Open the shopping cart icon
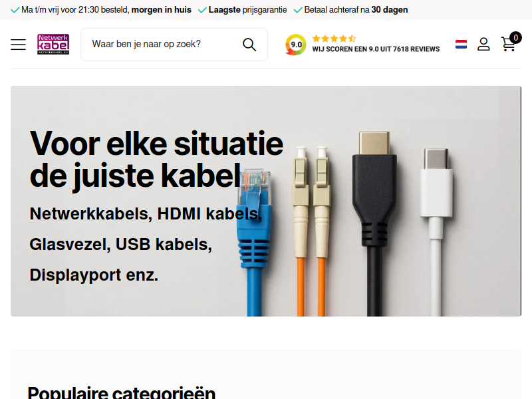This screenshot has width=532, height=399. pos(508,44)
